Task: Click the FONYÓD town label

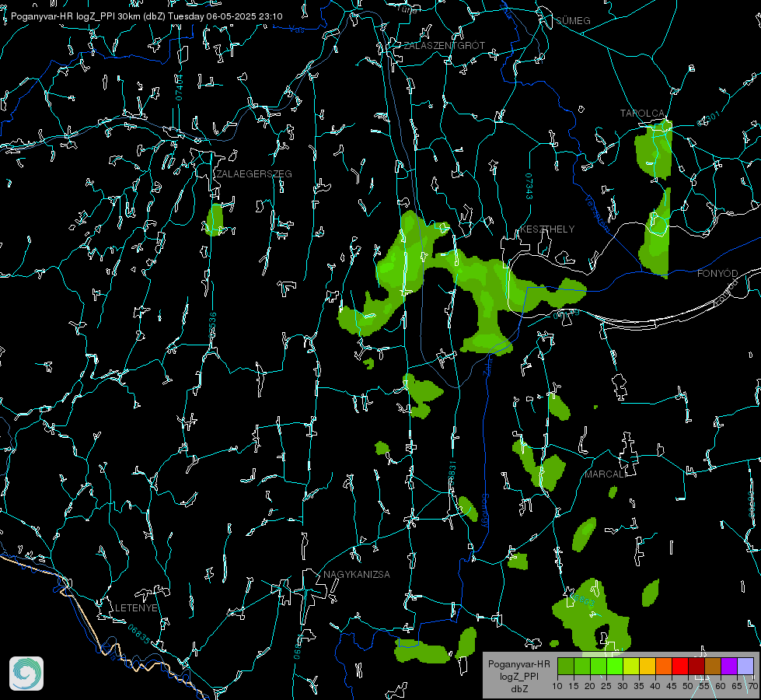Action: point(717,274)
